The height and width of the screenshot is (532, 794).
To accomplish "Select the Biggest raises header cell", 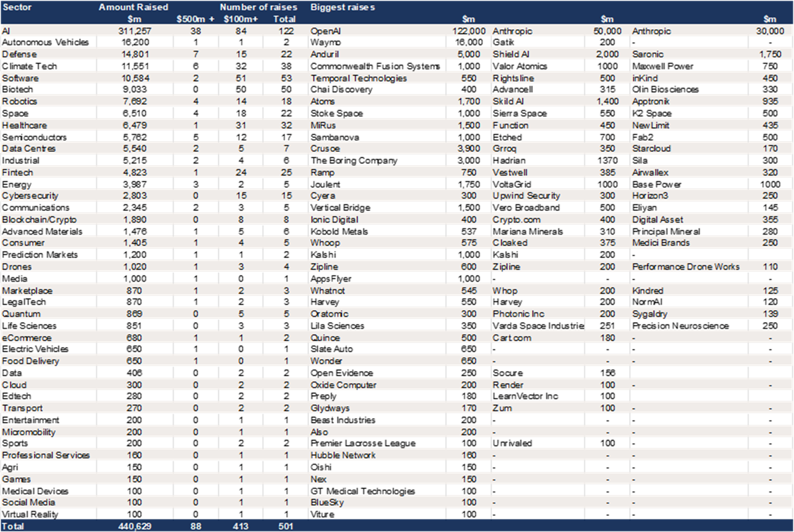I will [342, 7].
